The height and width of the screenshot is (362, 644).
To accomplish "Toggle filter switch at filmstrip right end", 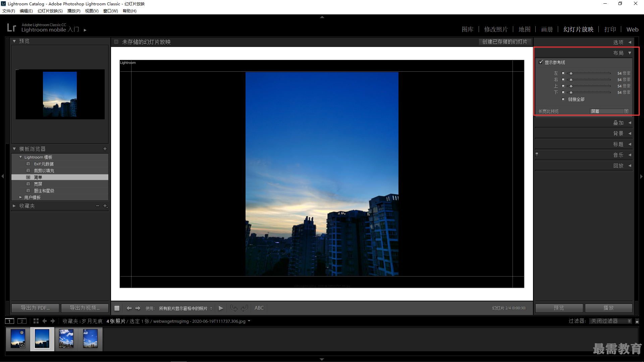I will (637, 321).
